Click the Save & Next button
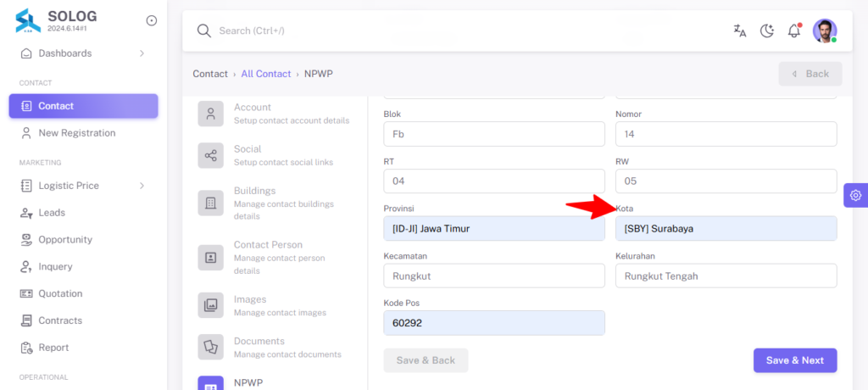The width and height of the screenshot is (868, 390). (x=795, y=360)
